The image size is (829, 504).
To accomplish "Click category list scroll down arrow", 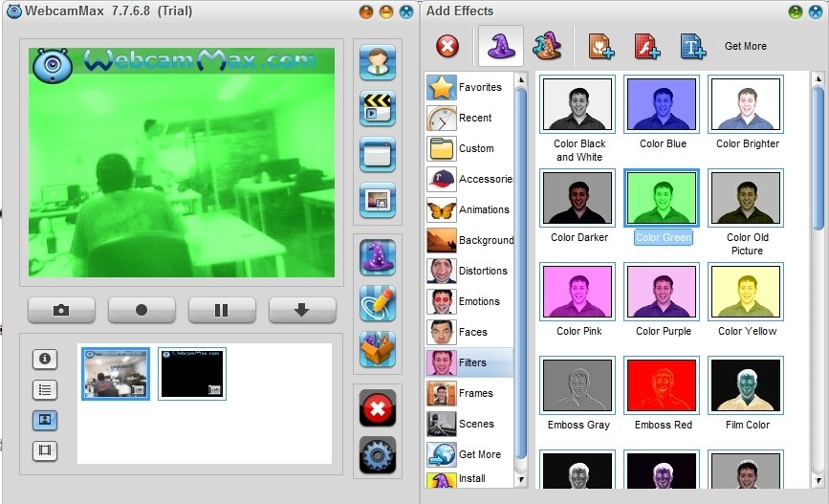I will pyautogui.click(x=521, y=480).
